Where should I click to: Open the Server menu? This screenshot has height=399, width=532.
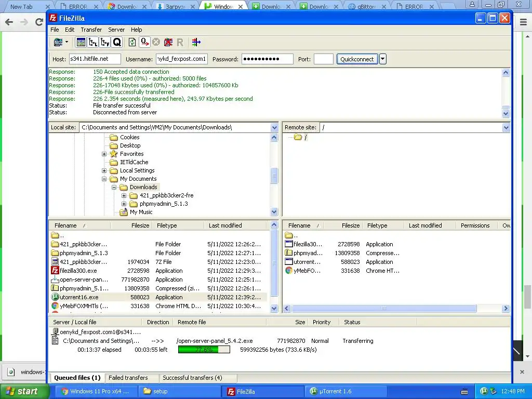click(116, 30)
